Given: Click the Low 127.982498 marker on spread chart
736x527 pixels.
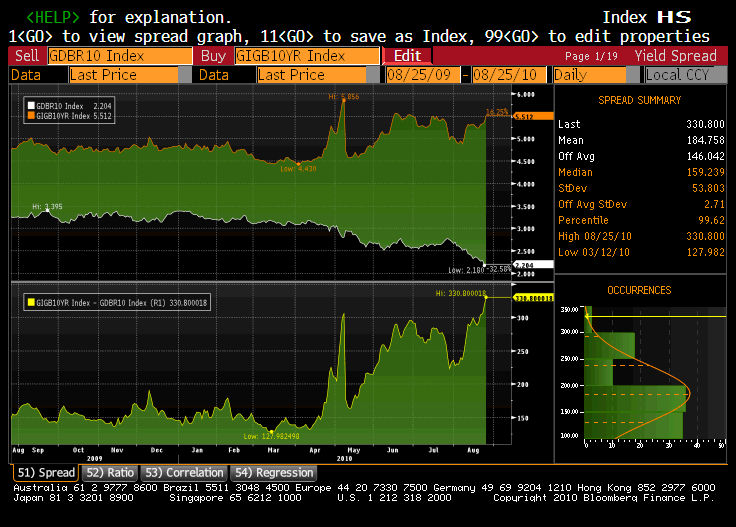Looking at the screenshot, I should [x=271, y=431].
